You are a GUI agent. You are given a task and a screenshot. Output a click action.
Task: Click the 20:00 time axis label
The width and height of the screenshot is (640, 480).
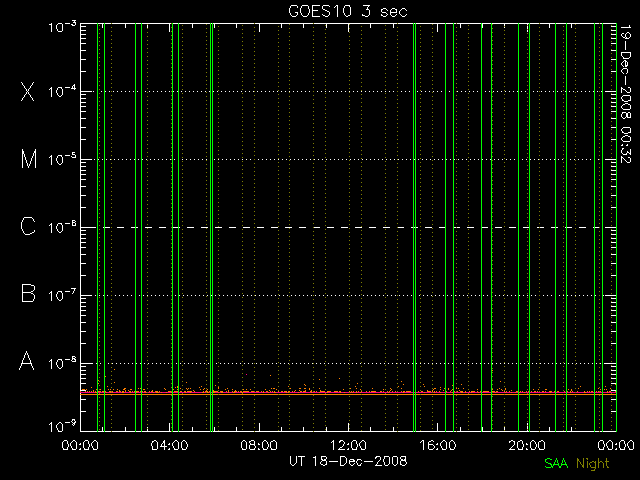(x=527, y=445)
